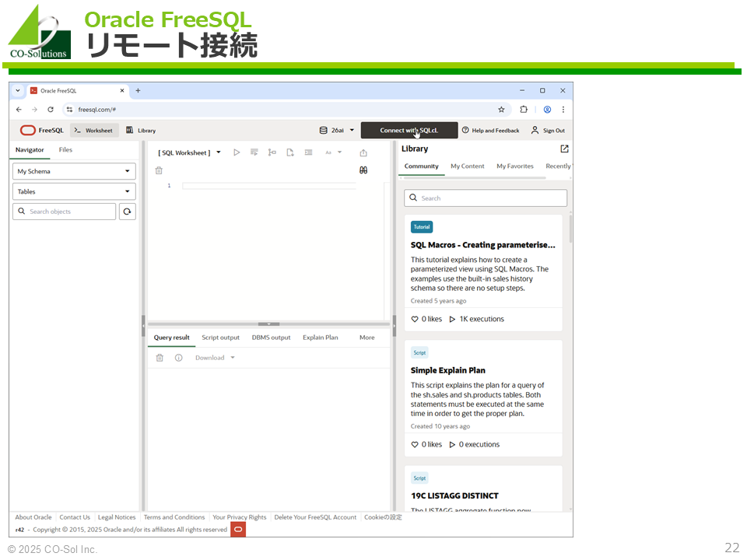747x560 pixels.
Task: Click the binoculars find icon
Action: (x=363, y=170)
